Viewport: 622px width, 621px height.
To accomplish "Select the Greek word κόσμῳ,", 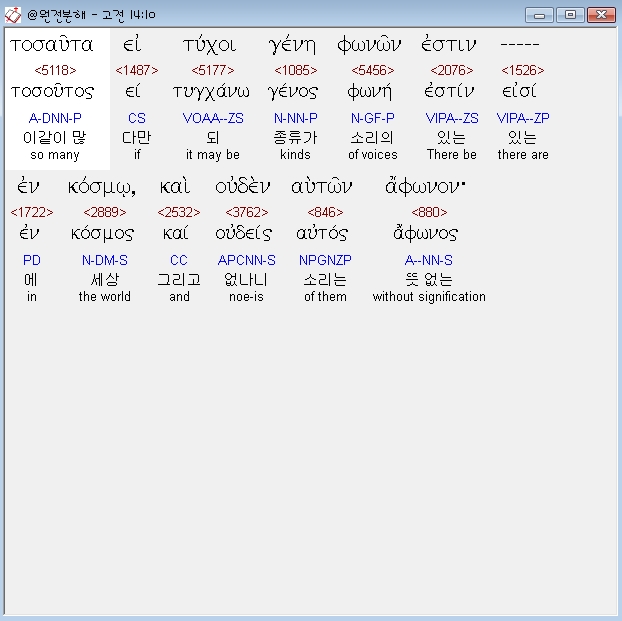I will 102,187.
